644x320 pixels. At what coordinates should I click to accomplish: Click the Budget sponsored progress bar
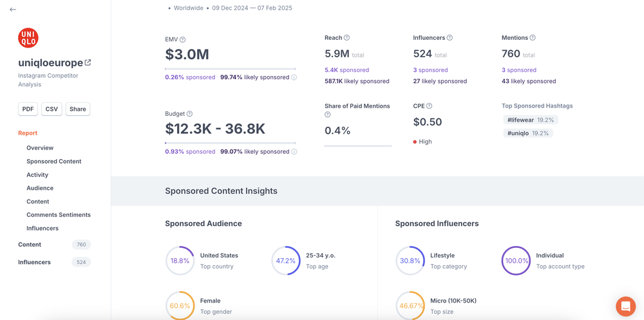coord(230,143)
